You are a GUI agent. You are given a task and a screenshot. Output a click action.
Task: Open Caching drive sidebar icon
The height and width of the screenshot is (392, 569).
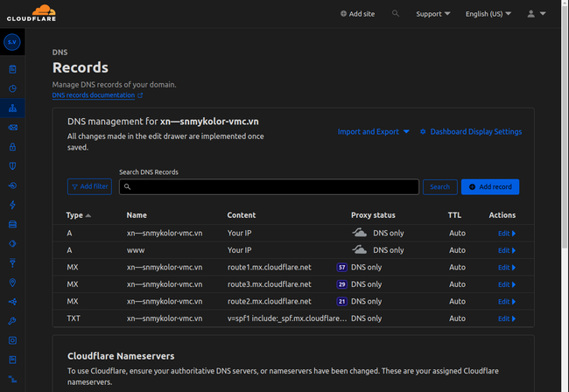click(x=12, y=225)
